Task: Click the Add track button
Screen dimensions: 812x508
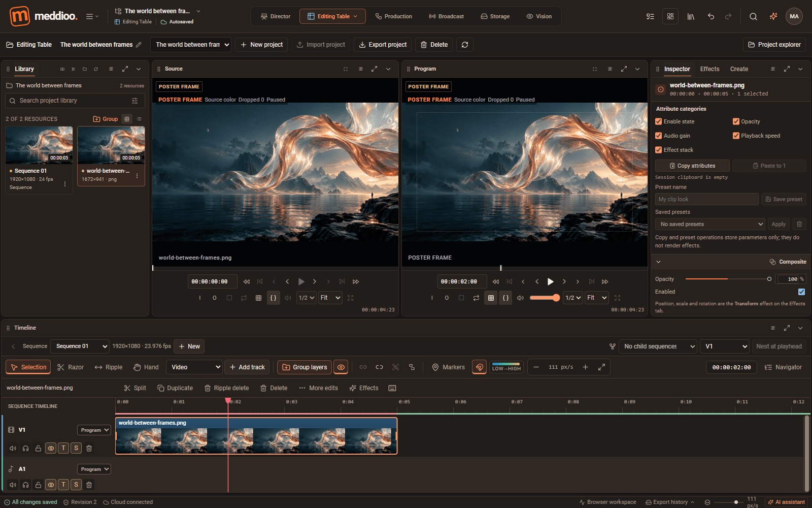Action: (x=247, y=367)
